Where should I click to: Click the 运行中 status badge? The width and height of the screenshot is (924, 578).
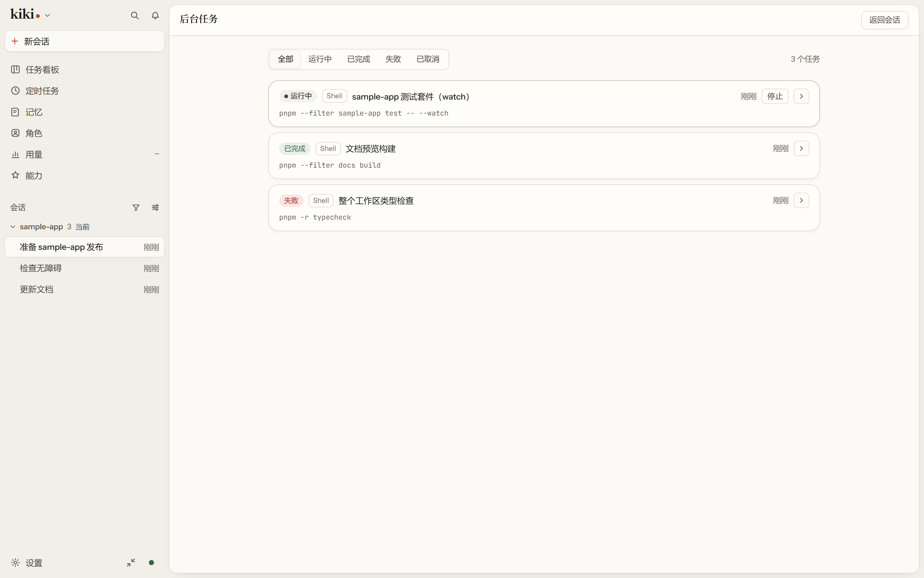pyautogui.click(x=298, y=96)
